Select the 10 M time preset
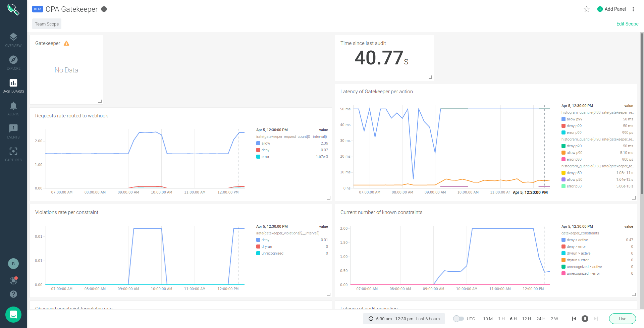 [x=488, y=319]
